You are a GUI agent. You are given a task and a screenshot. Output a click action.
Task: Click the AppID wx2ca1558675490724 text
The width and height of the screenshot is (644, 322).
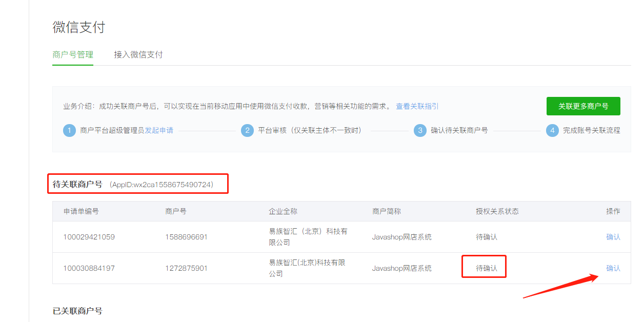click(x=162, y=184)
